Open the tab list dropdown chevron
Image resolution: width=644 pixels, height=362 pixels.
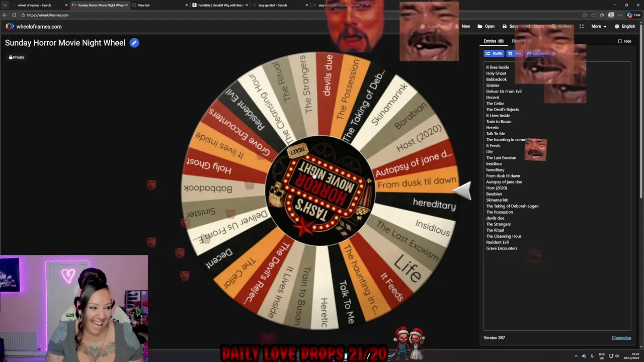tap(5, 5)
